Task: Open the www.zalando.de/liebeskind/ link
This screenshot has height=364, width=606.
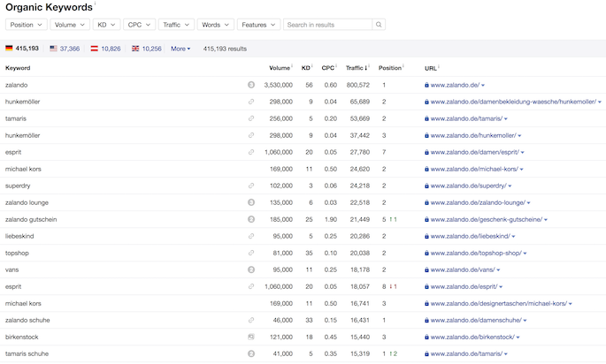Action: (x=471, y=236)
